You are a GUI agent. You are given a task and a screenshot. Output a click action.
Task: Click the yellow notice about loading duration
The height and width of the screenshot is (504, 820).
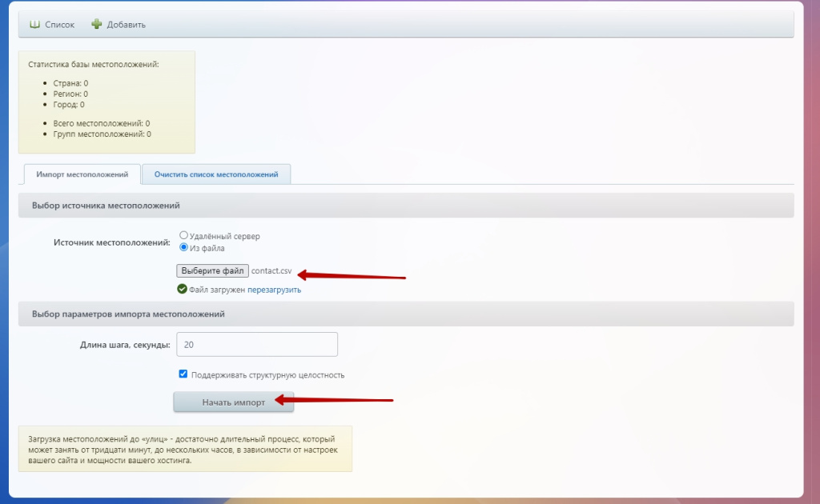[185, 450]
